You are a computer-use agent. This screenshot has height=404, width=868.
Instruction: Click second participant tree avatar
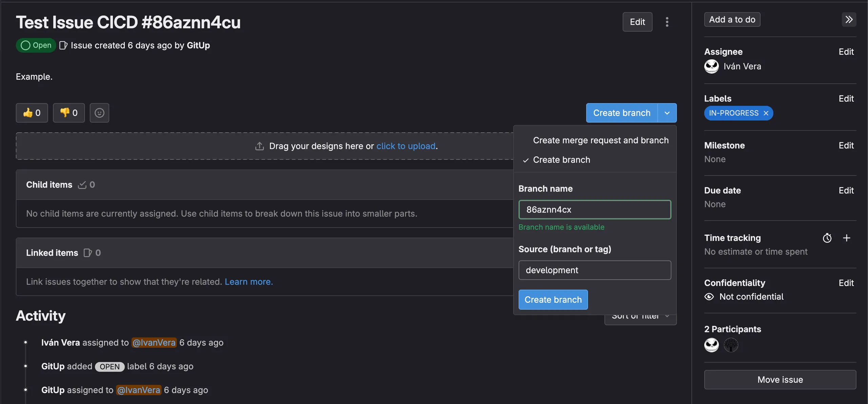coord(731,345)
